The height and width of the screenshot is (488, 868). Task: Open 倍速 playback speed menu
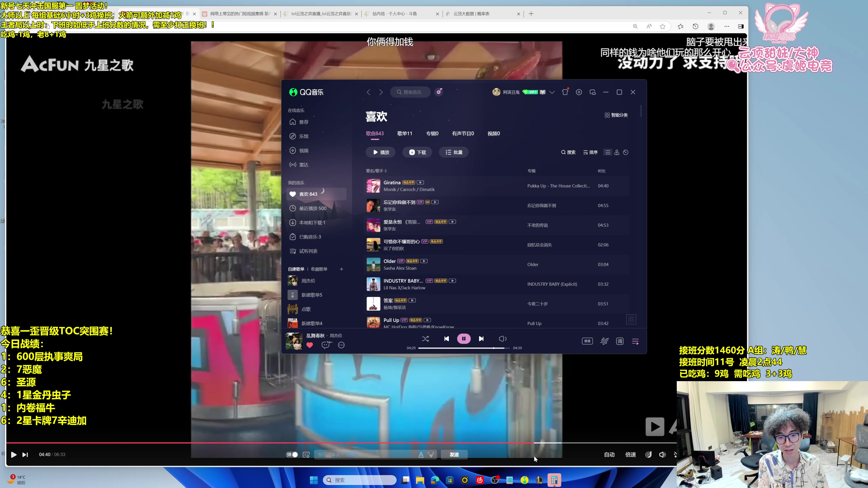630,454
